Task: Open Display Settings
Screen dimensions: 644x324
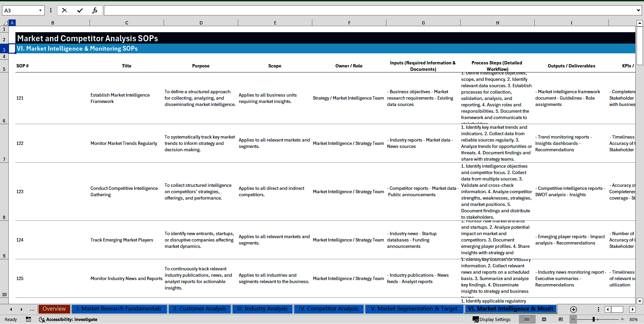Action: click(492, 319)
